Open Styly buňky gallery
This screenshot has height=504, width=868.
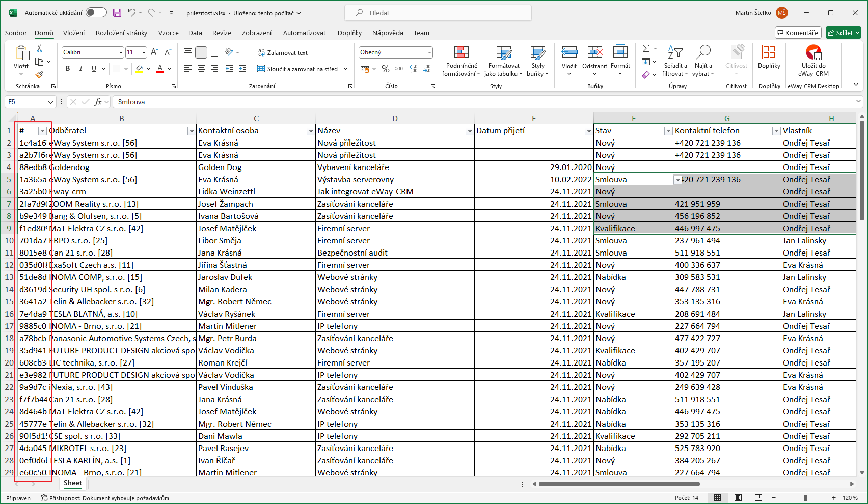[x=538, y=61]
